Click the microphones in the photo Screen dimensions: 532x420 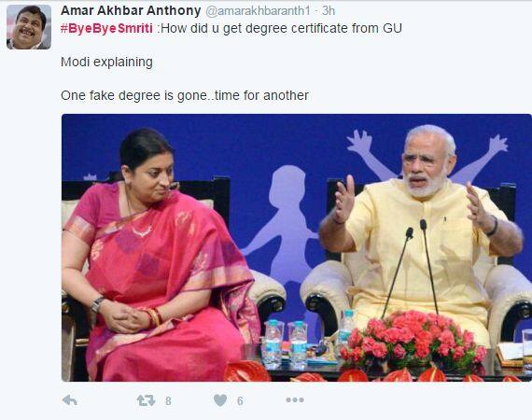tap(413, 266)
